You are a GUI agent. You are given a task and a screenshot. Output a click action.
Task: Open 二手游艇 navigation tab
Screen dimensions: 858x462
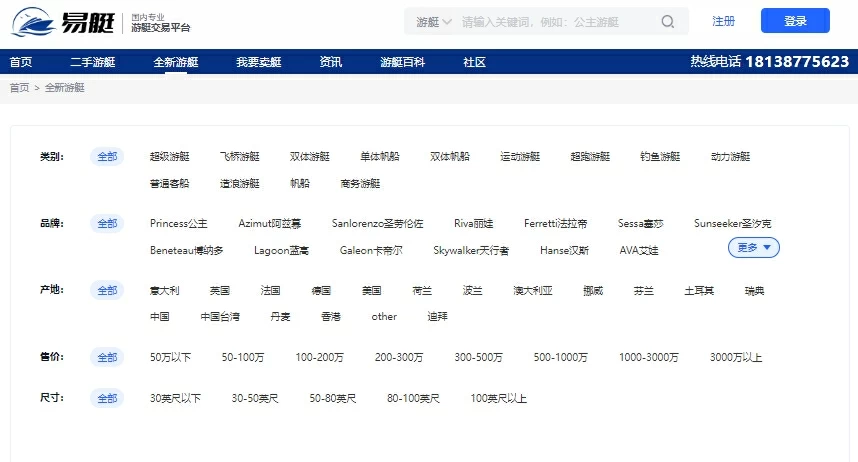click(92, 62)
